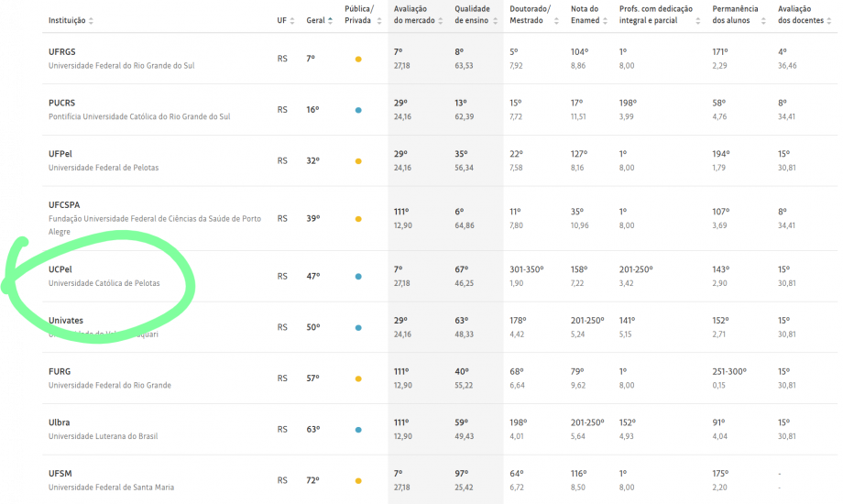Click PUCRS blue private indicator dot

(358, 110)
